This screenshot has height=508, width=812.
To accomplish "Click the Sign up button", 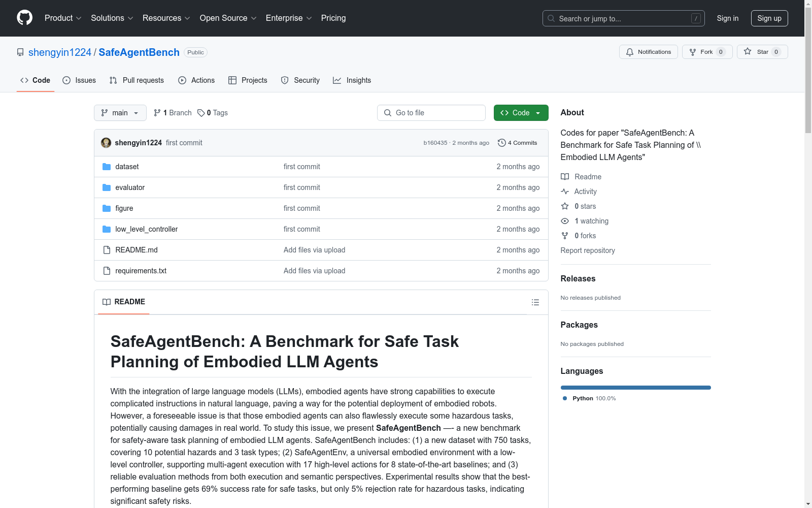I will (769, 18).
